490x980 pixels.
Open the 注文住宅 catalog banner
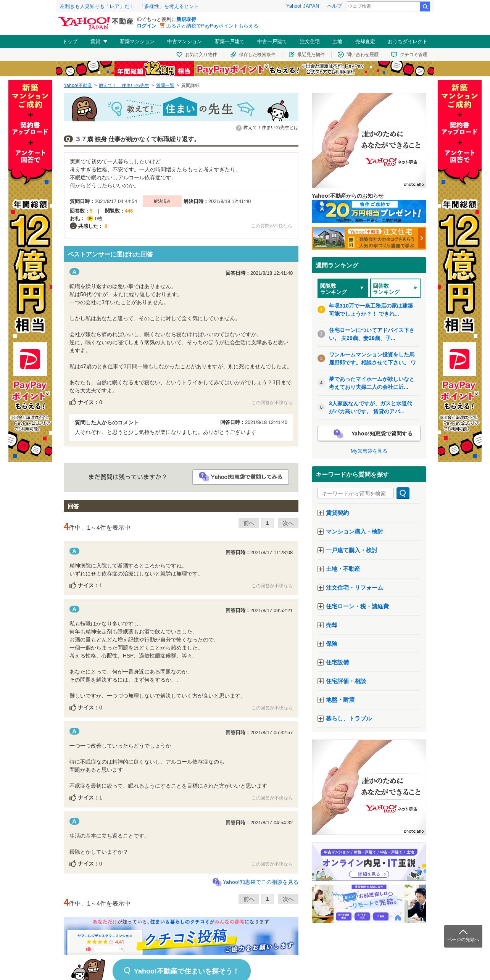coord(369,238)
